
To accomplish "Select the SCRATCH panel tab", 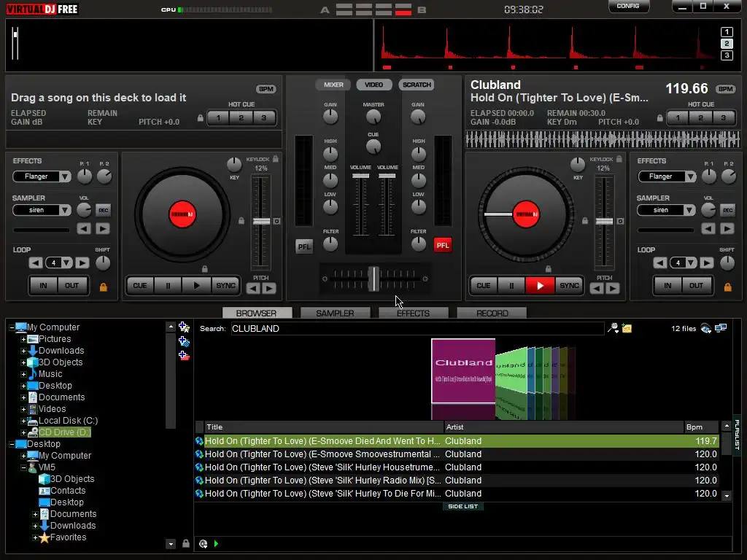I will pyautogui.click(x=417, y=85).
